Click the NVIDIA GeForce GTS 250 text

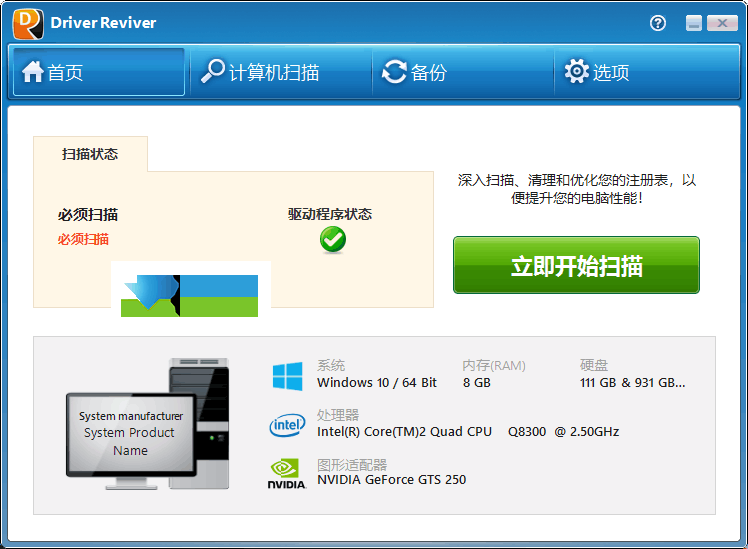point(392,479)
